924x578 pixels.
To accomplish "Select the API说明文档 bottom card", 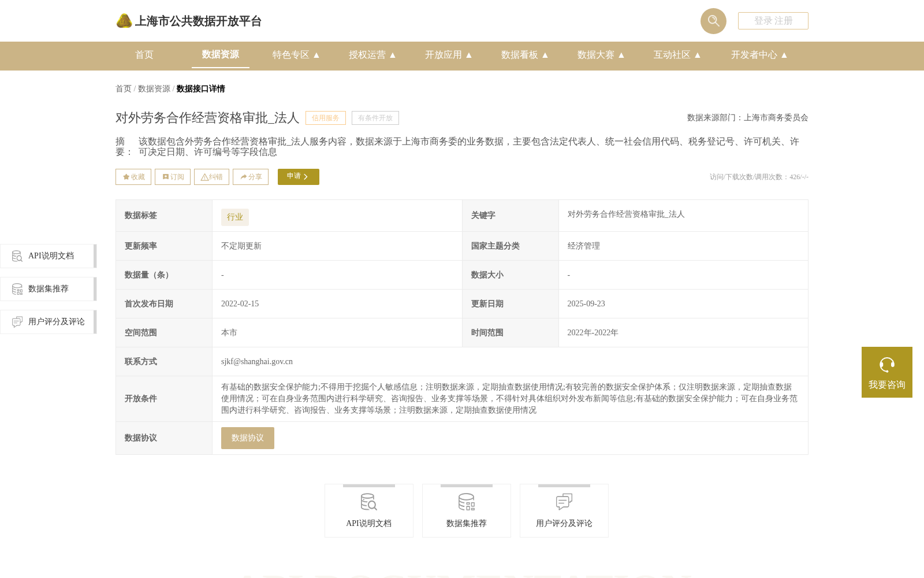I will tap(369, 511).
